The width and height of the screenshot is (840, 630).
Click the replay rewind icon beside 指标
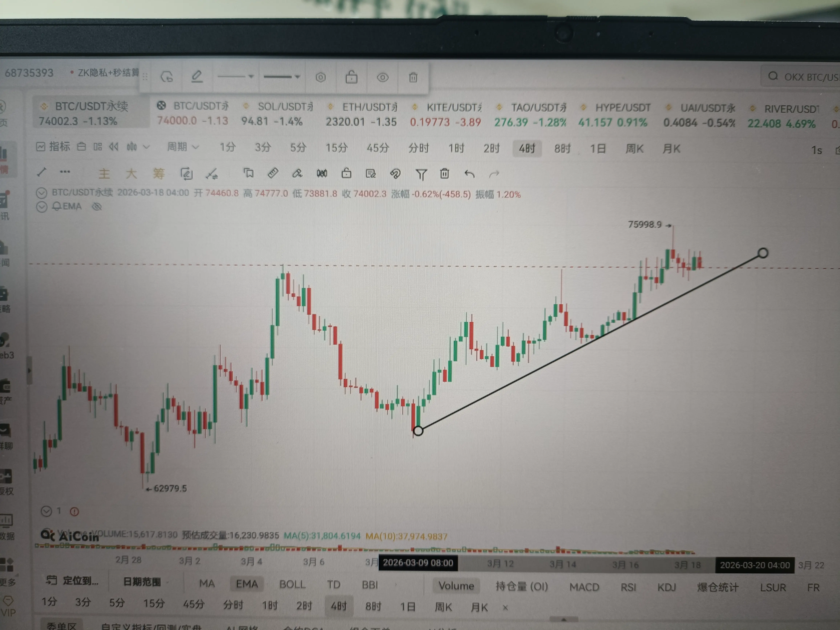114,147
